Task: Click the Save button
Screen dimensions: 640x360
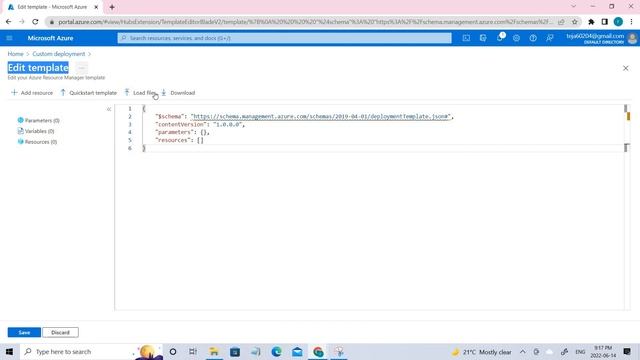Action: (24, 332)
